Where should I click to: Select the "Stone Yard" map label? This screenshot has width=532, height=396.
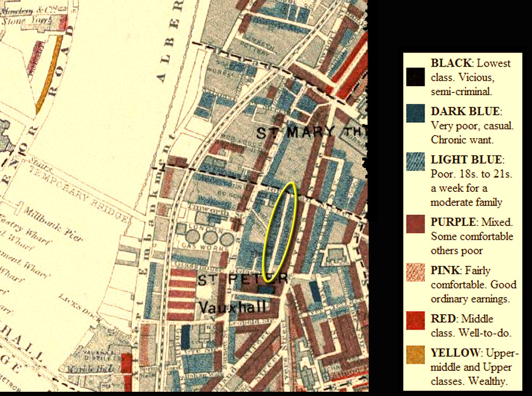click(x=27, y=21)
